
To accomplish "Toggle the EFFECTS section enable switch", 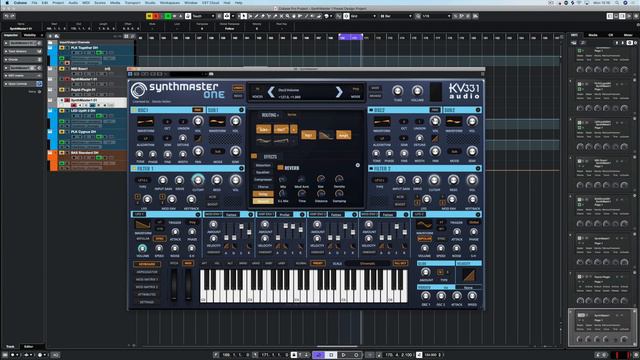I will coord(254,156).
